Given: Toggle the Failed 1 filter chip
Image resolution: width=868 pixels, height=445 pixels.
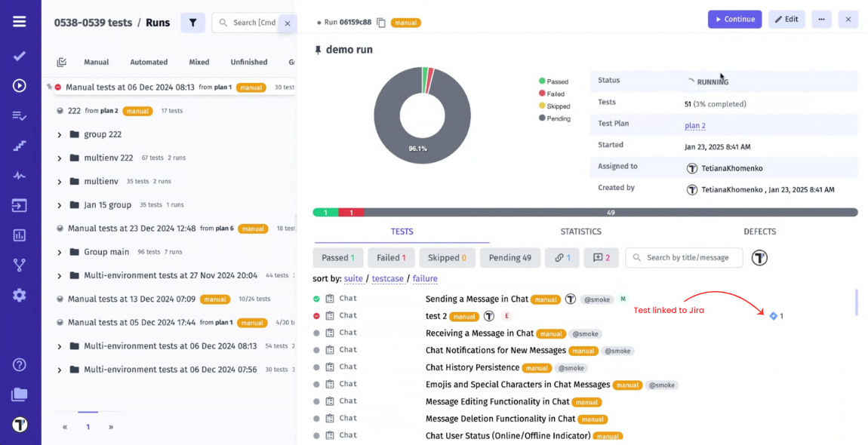Looking at the screenshot, I should [391, 257].
